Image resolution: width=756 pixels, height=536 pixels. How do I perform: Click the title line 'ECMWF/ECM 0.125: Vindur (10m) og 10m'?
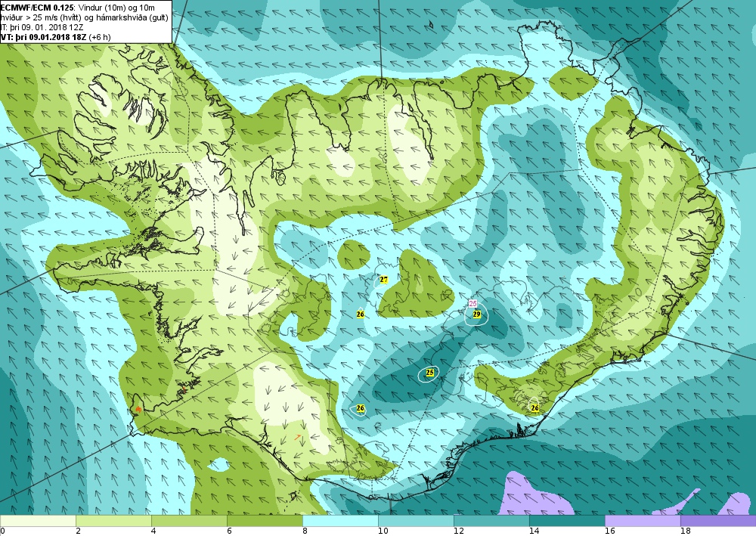click(x=78, y=8)
